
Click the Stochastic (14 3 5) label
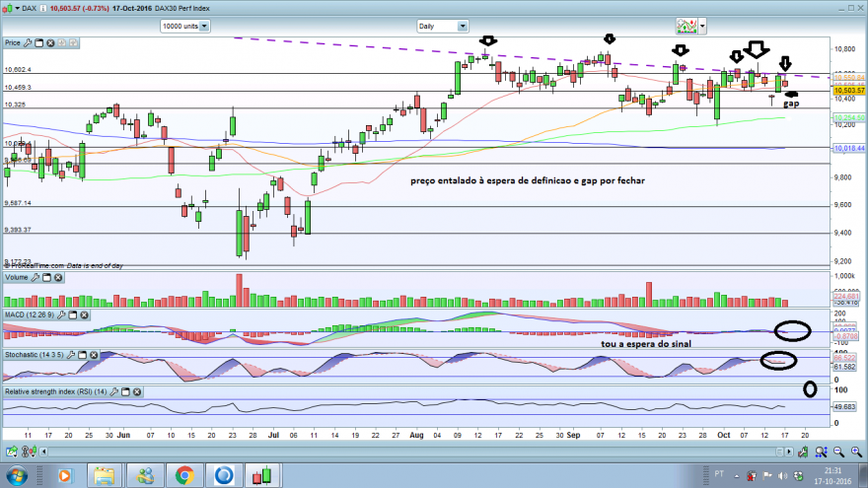point(34,355)
